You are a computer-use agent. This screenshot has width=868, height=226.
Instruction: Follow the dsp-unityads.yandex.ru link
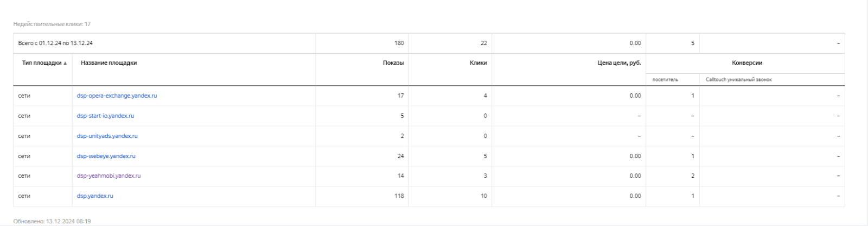click(107, 136)
